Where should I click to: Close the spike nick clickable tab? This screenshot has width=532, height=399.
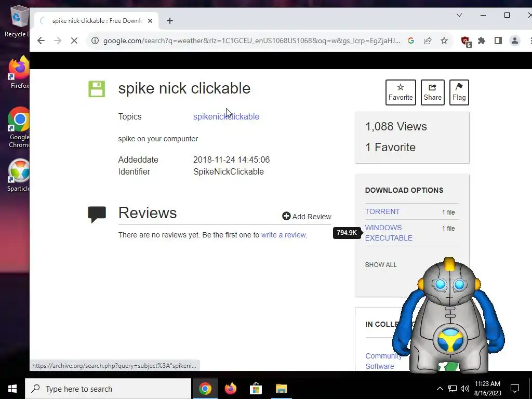pos(150,21)
